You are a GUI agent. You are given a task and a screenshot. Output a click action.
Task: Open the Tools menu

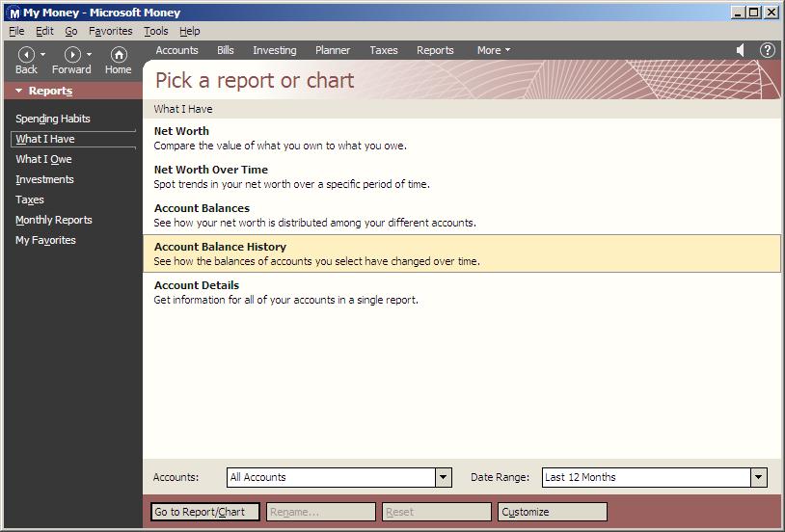[x=156, y=31]
